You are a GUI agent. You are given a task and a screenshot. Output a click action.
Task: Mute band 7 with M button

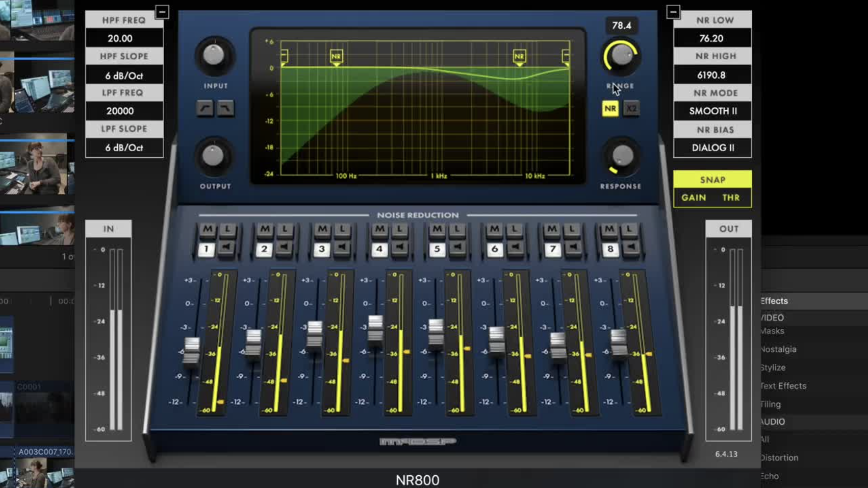tap(552, 230)
